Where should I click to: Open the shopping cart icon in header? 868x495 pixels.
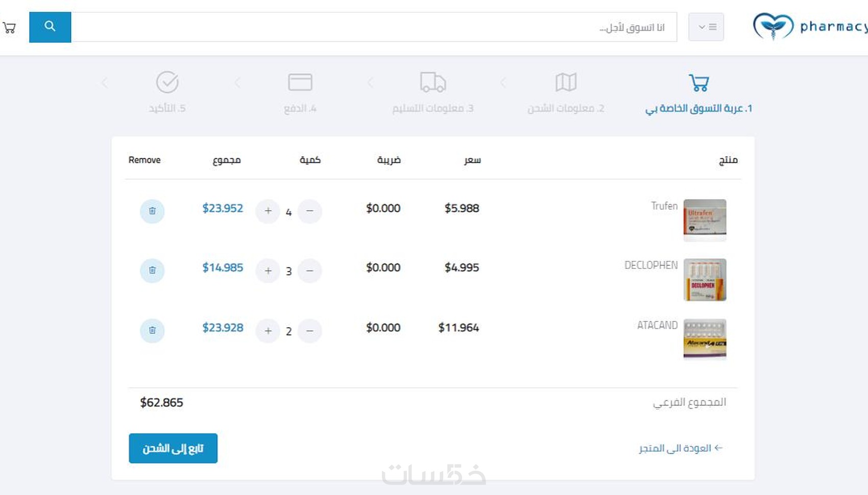click(x=9, y=28)
